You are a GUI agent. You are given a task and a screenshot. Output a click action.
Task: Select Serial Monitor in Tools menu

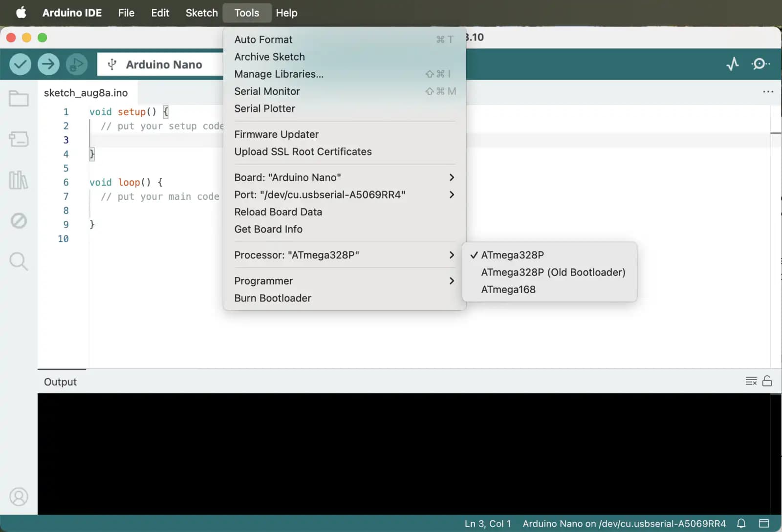[x=345, y=91]
